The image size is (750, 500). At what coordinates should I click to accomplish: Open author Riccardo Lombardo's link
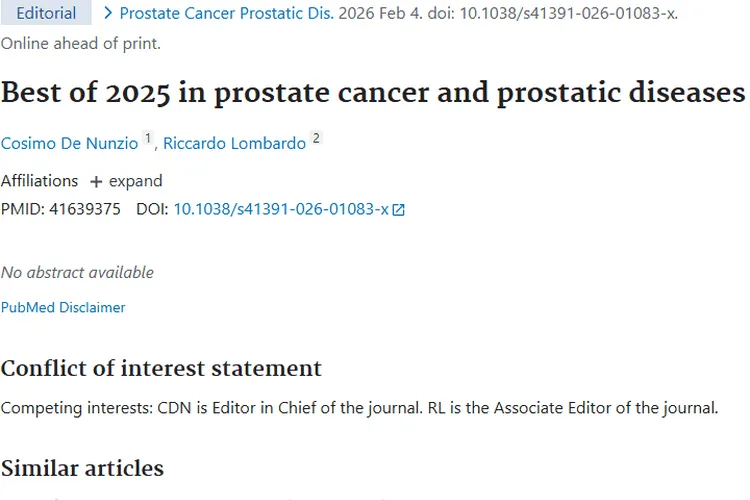[234, 143]
